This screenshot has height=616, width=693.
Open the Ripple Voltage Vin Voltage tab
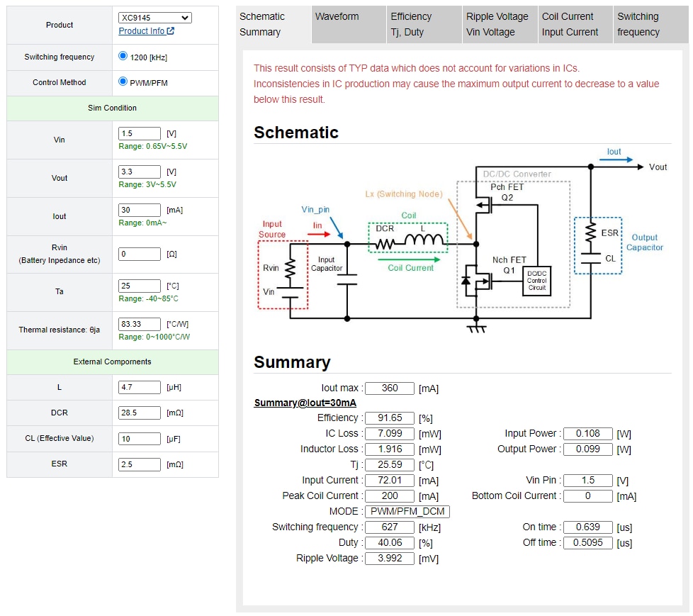tap(497, 24)
